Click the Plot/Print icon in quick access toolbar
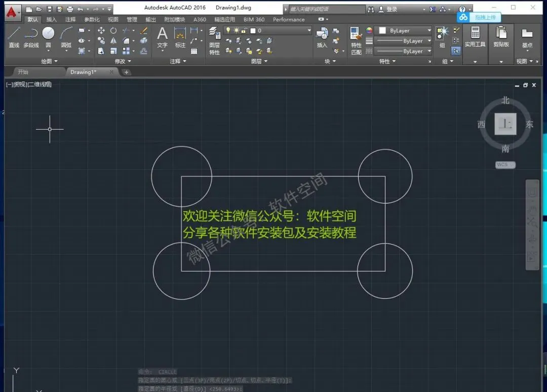This screenshot has width=547, height=392. pyautogui.click(x=70, y=9)
